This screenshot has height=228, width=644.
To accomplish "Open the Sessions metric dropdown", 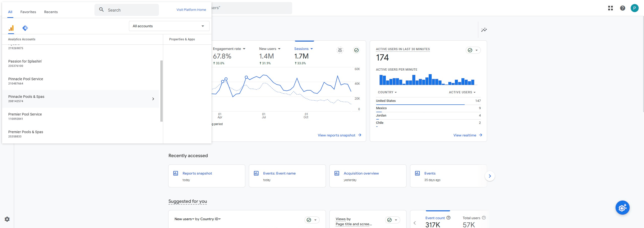I will (303, 49).
